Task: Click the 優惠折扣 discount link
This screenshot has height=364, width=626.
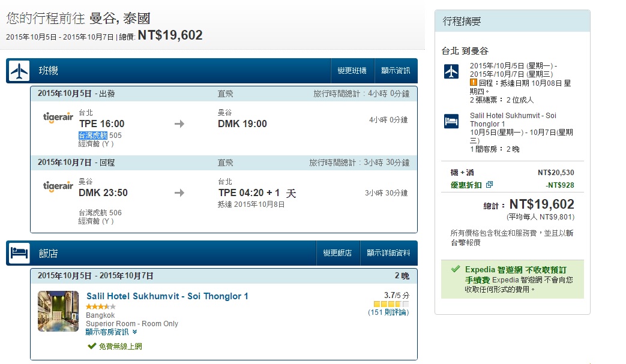Action: click(466, 185)
